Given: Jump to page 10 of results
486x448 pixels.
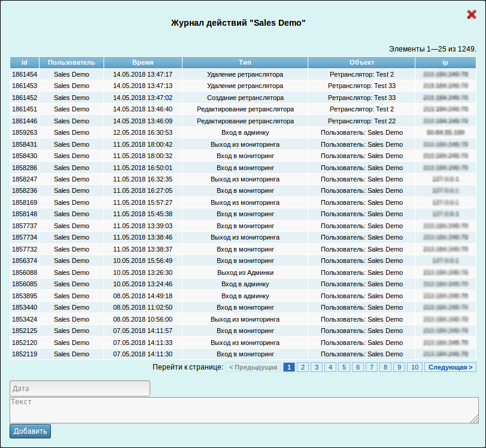Looking at the screenshot, I should [415, 367].
